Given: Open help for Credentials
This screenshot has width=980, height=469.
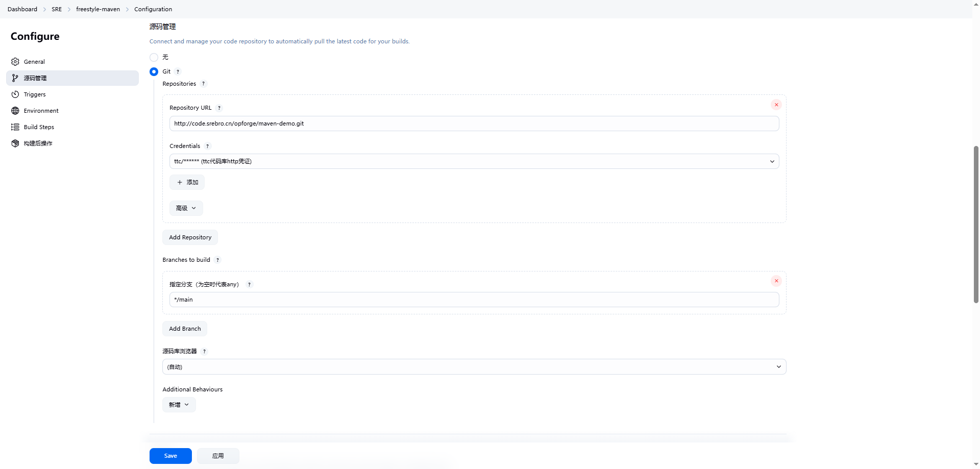Looking at the screenshot, I should tap(208, 146).
